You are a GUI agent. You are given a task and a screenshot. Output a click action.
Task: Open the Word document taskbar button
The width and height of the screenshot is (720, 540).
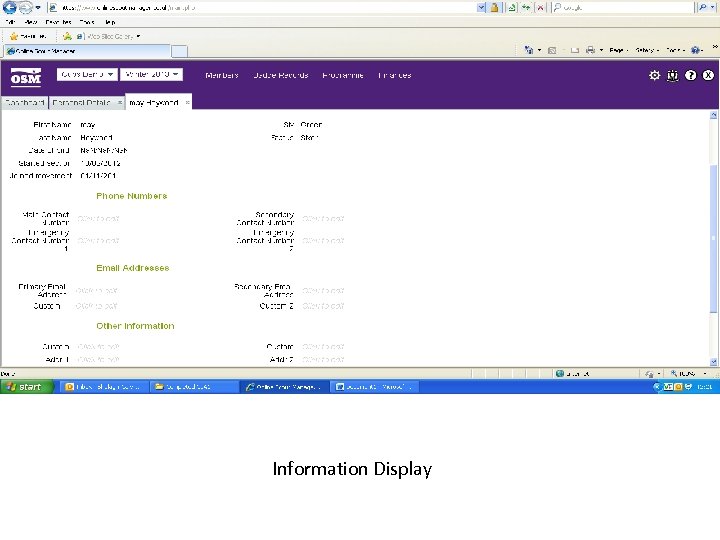(x=373, y=387)
